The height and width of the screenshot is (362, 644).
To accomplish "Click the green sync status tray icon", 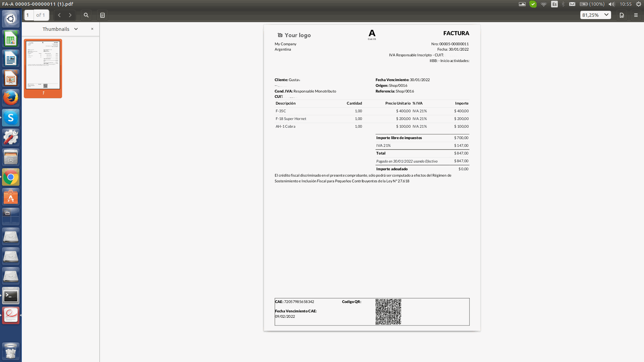I will click(533, 4).
